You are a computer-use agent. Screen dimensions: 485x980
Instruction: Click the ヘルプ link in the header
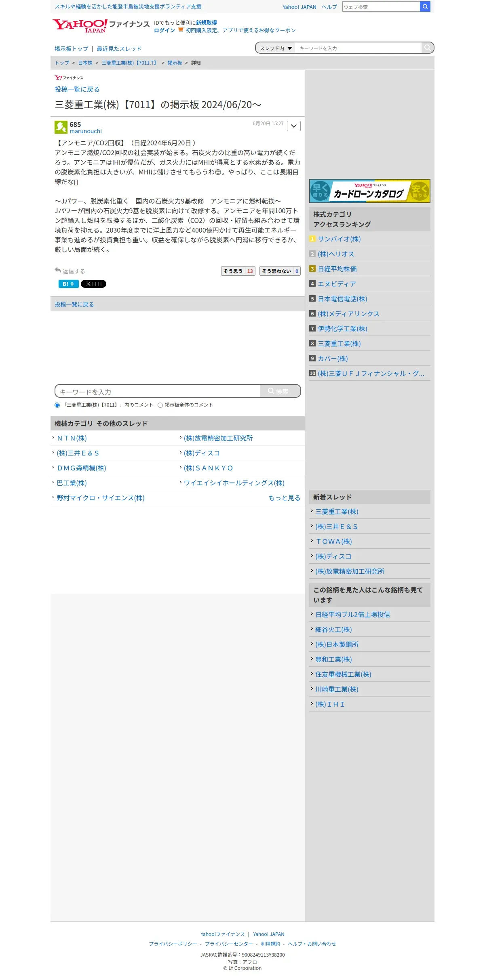click(x=329, y=7)
